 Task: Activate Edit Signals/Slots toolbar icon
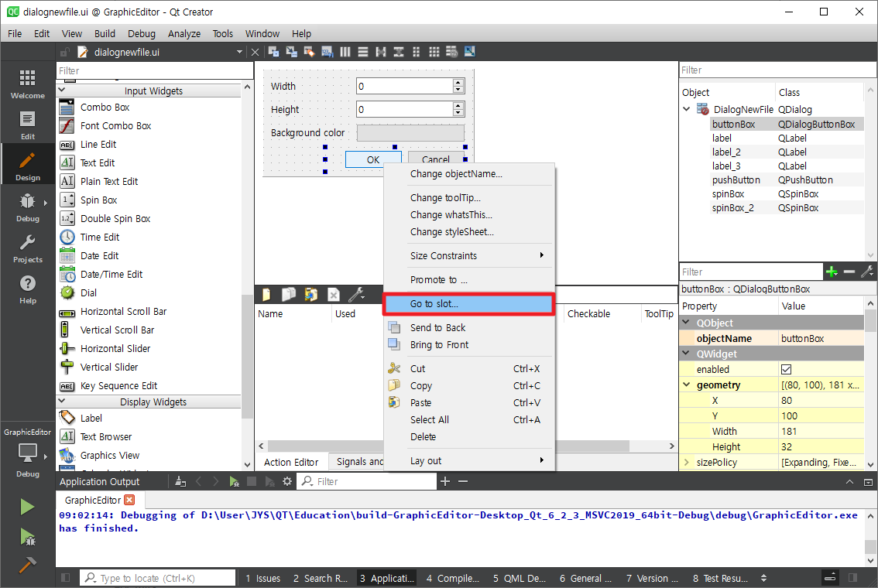(291, 52)
